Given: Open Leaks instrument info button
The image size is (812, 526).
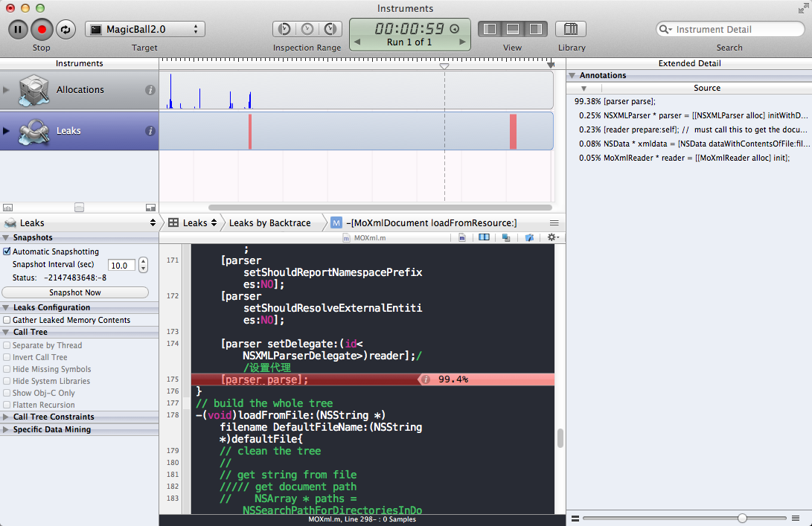Looking at the screenshot, I should (x=150, y=131).
